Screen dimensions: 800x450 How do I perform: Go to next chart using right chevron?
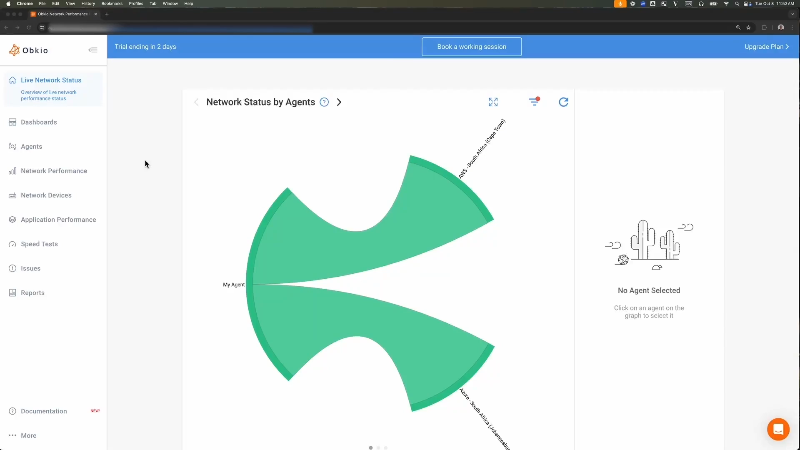339,102
